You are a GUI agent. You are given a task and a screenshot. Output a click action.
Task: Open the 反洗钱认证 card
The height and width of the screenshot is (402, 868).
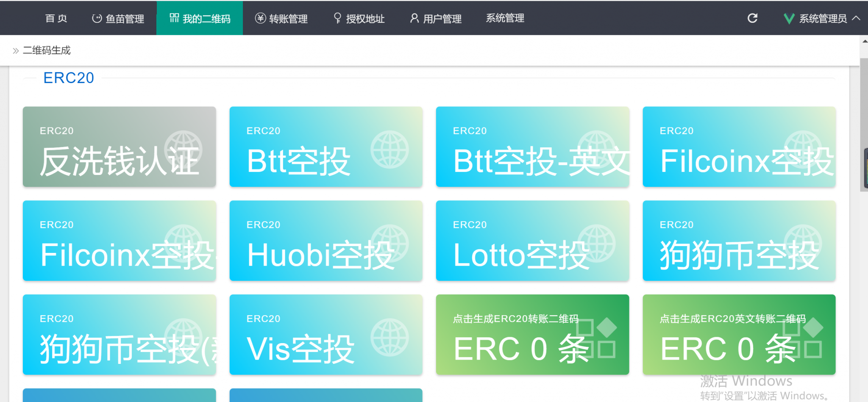tap(119, 147)
